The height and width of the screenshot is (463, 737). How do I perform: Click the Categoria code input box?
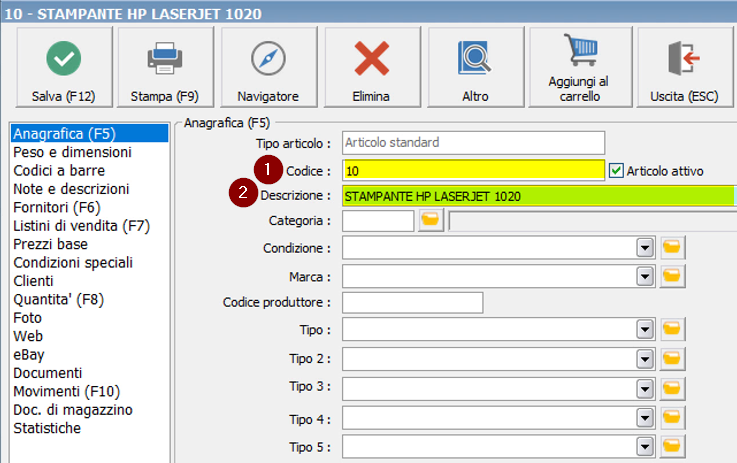click(378, 220)
